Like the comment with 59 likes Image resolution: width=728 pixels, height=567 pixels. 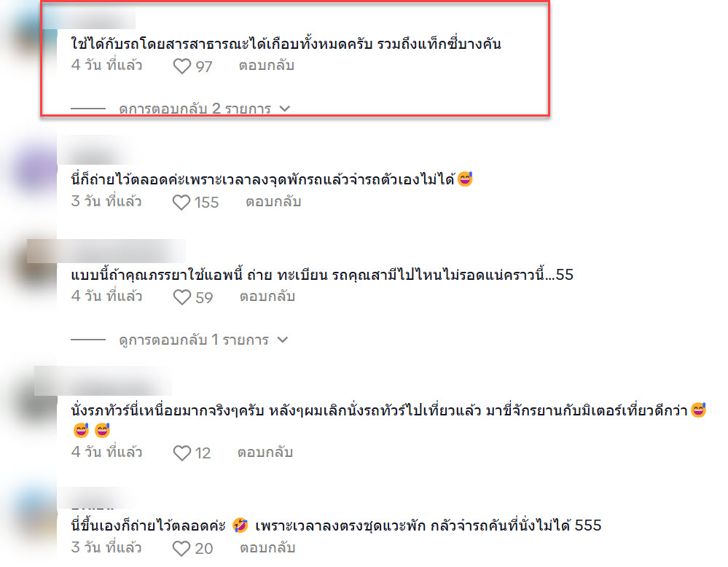click(182, 297)
